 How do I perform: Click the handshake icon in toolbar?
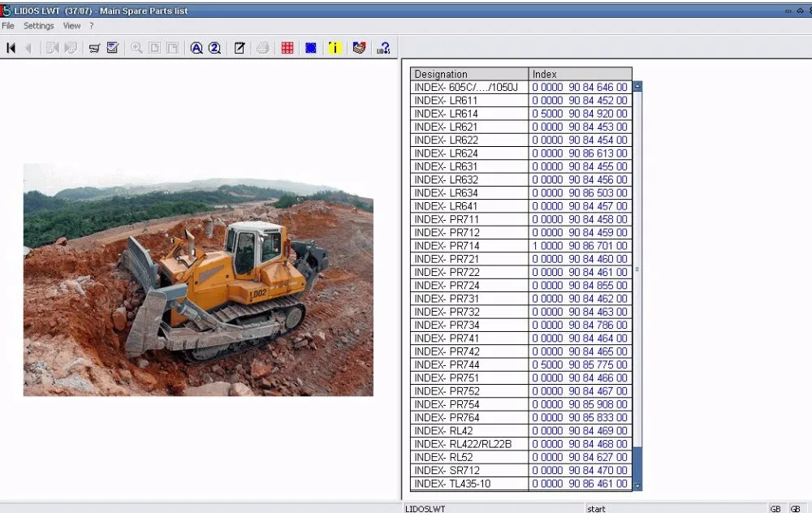pos(360,48)
